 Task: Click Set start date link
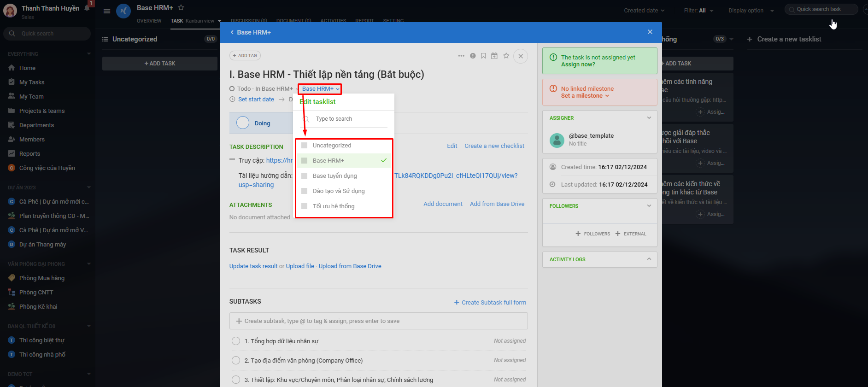[256, 100]
